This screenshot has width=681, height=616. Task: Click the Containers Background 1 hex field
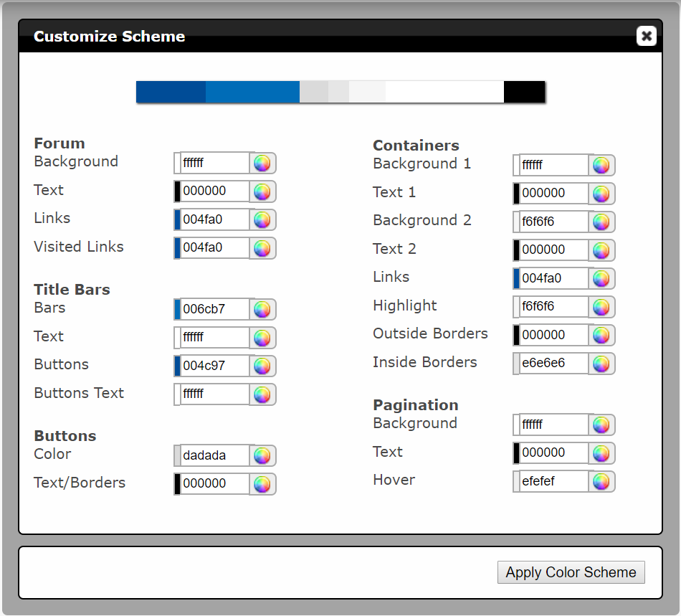click(x=554, y=165)
